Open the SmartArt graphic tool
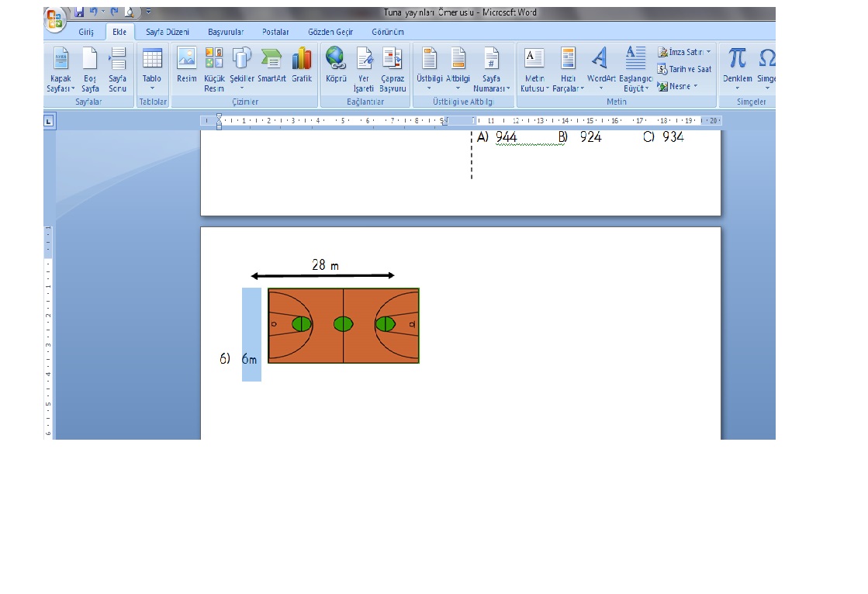 point(271,67)
